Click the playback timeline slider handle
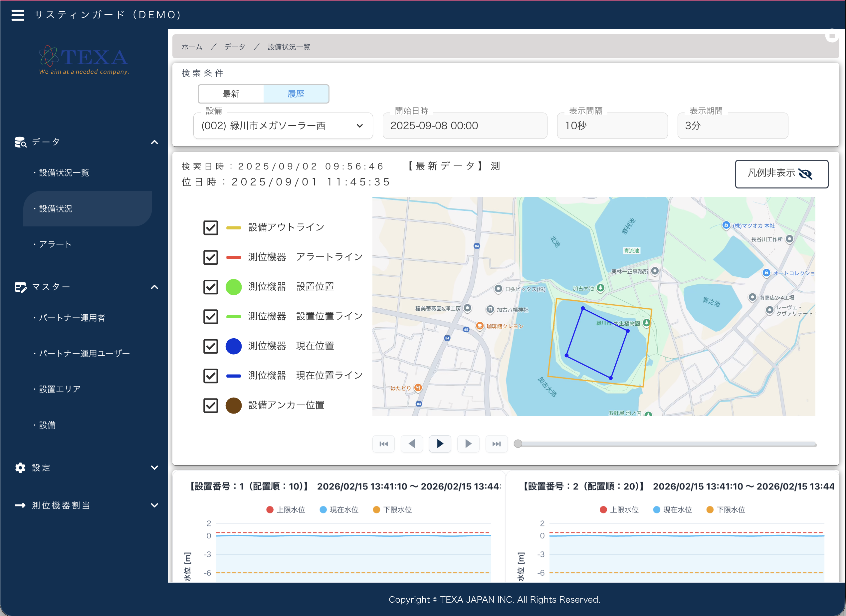Viewport: 846px width, 616px height. click(518, 444)
